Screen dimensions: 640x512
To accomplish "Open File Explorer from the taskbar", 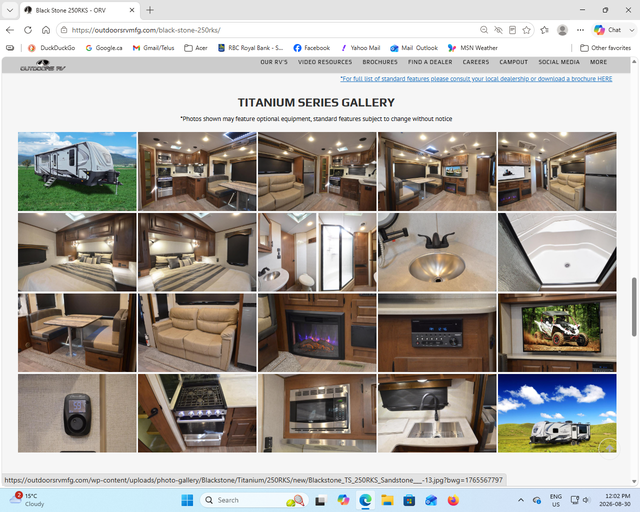I will pos(387,500).
